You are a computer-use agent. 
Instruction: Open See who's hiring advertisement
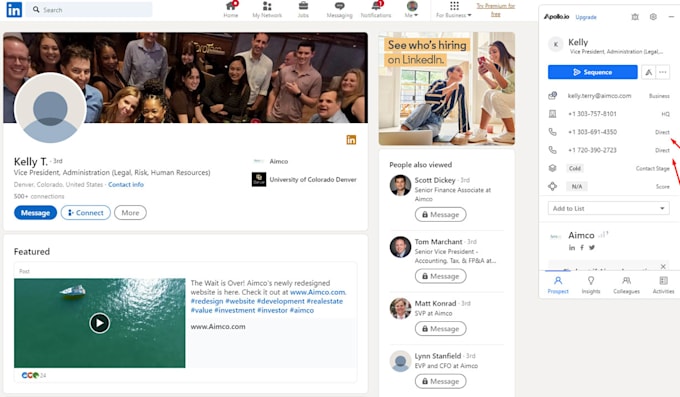point(447,89)
